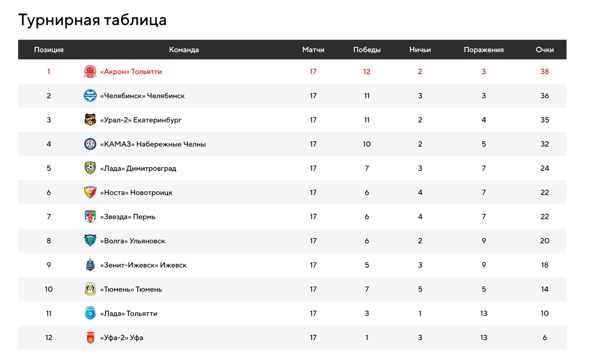Click the Победы column header

(367, 50)
